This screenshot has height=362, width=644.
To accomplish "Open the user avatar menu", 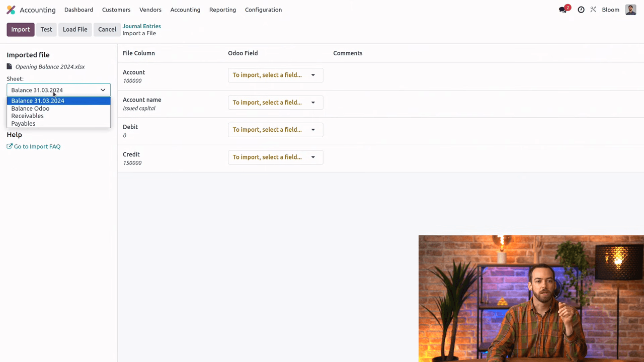I will [630, 10].
